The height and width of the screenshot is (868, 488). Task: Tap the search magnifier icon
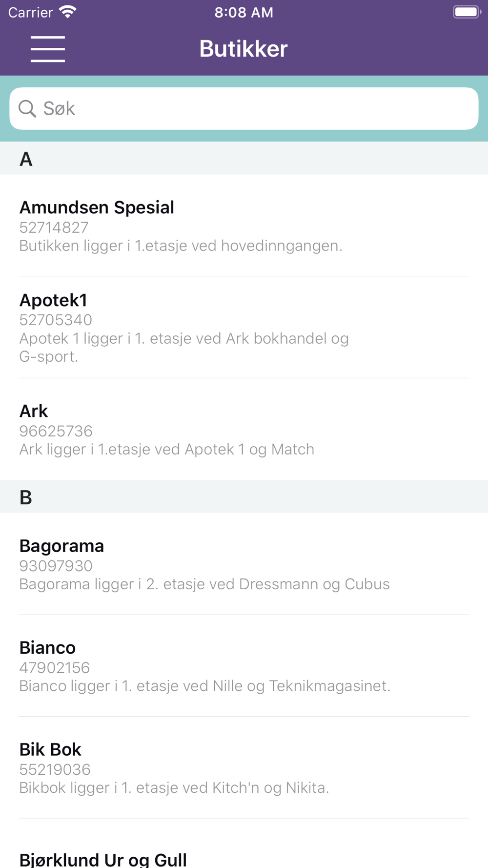tap(27, 108)
